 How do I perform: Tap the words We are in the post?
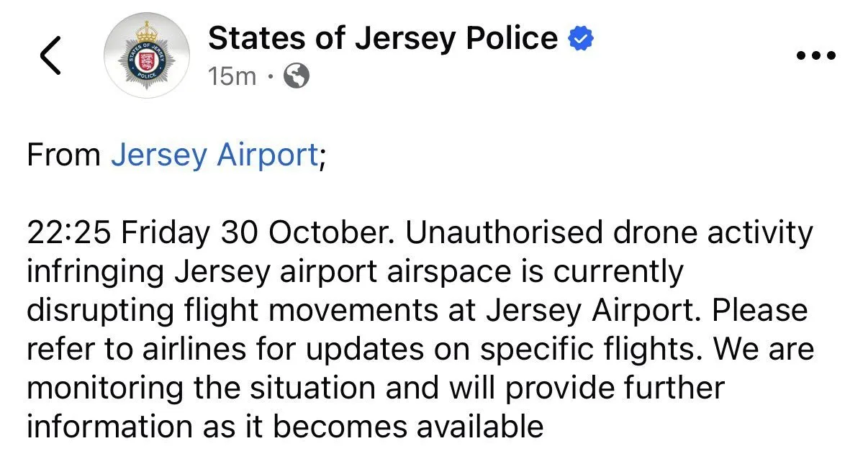point(764,350)
